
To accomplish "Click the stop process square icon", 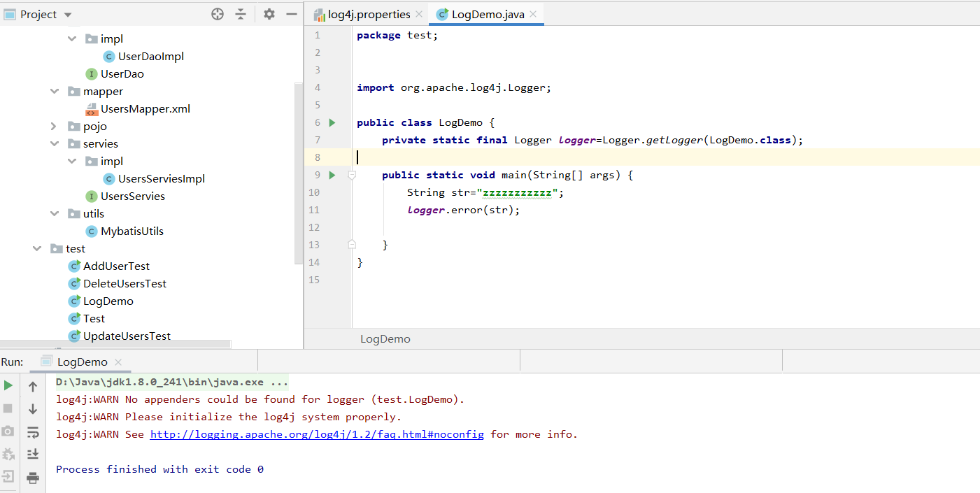I will [8, 408].
